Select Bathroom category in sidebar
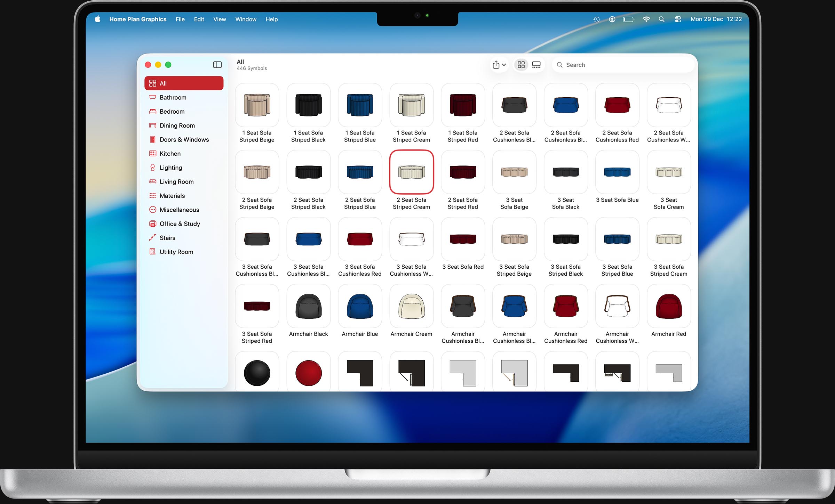The width and height of the screenshot is (835, 504). click(173, 97)
